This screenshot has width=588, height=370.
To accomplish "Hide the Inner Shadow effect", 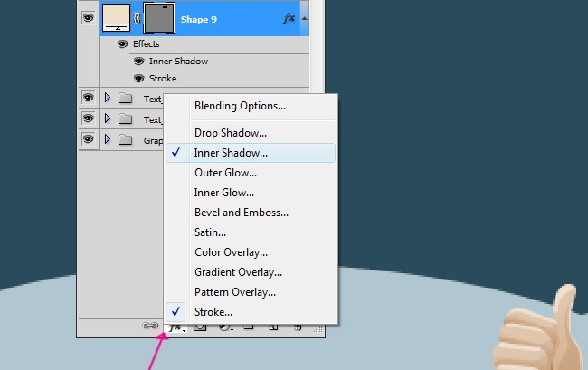I will coord(138,62).
